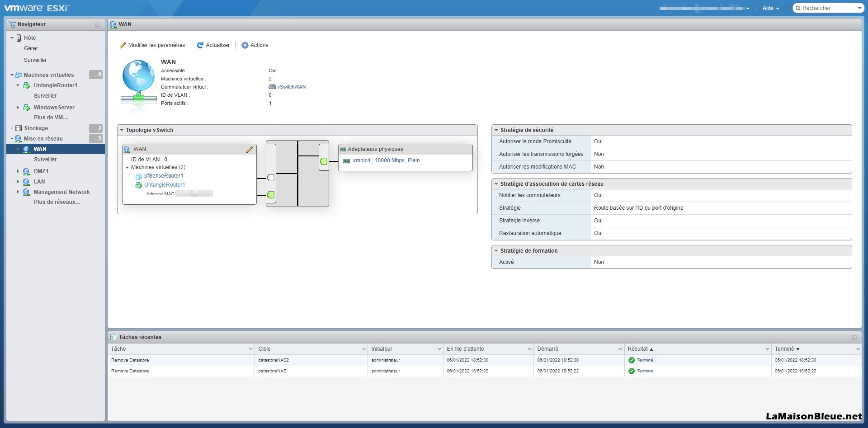Click the Actualiser refresh icon
Image resolution: width=868 pixels, height=428 pixels.
pos(200,45)
